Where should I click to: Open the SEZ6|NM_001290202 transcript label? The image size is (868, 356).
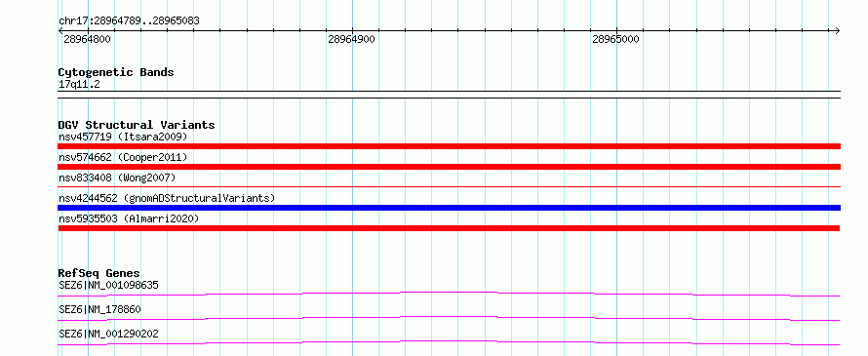click(108, 334)
